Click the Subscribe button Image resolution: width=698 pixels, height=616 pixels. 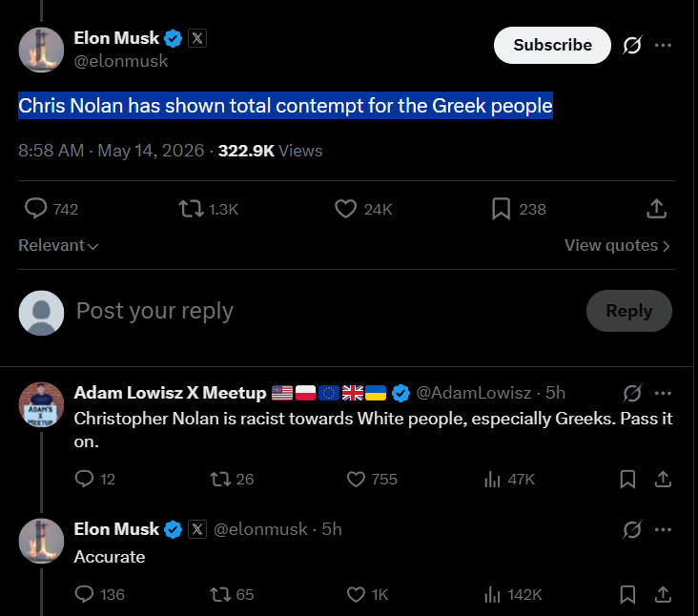pos(552,45)
